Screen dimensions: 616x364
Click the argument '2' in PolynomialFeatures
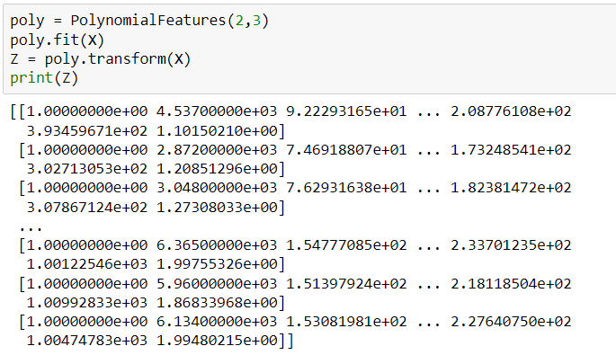(x=239, y=21)
